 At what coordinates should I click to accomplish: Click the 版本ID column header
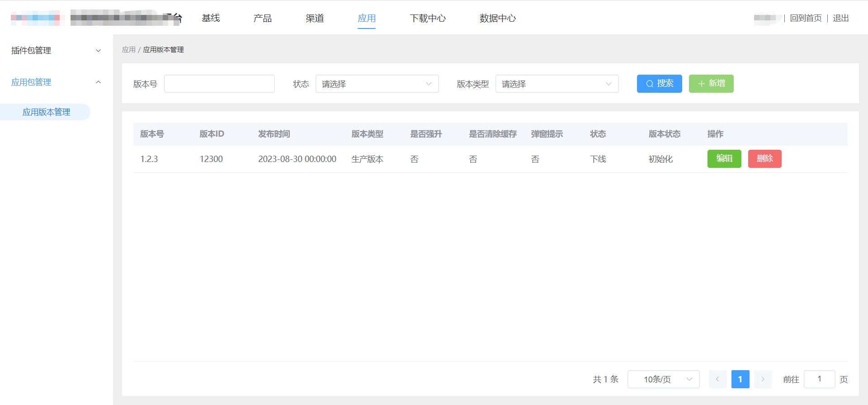pos(212,134)
